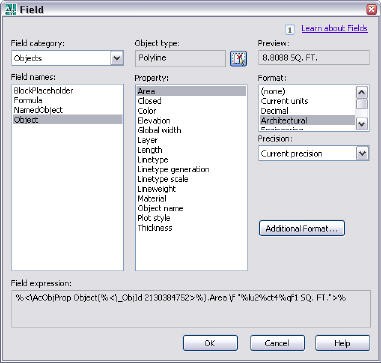Click the Cancel button
Image resolution: width=381 pixels, height=363 pixels.
pyautogui.click(x=277, y=343)
